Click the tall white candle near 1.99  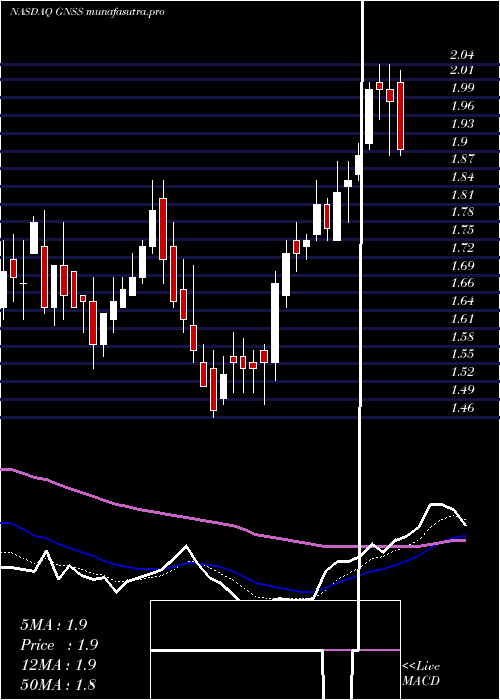[369, 117]
